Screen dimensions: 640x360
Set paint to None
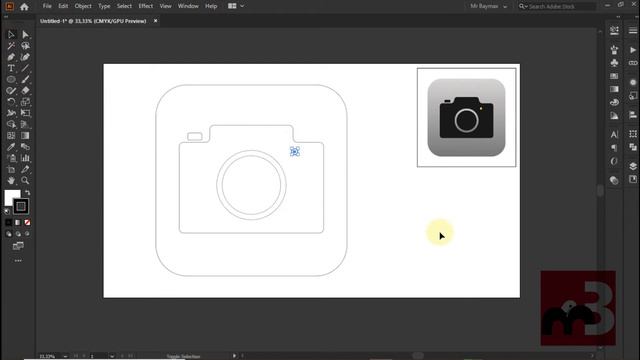point(27,222)
